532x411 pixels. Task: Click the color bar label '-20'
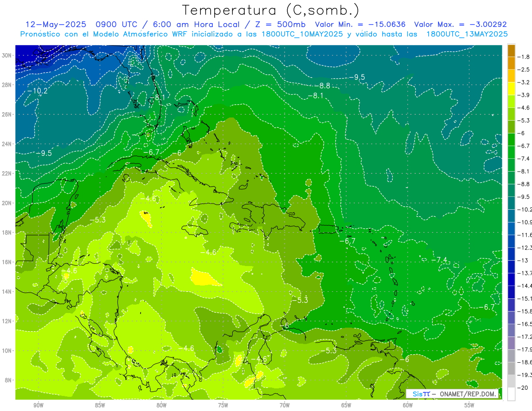[523, 388]
